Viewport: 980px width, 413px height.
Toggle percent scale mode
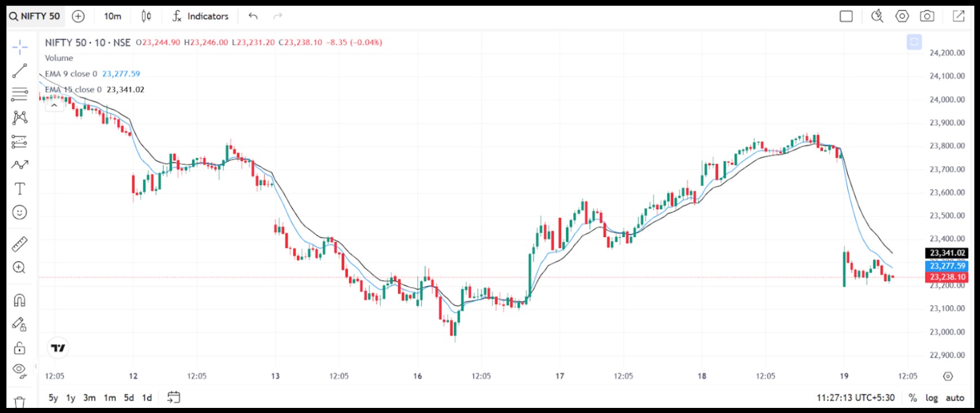point(913,398)
